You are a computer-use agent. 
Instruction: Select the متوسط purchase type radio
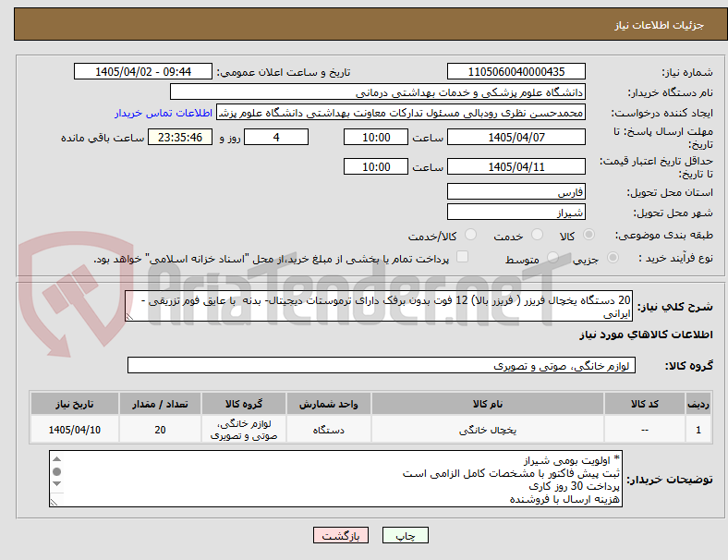(x=553, y=257)
